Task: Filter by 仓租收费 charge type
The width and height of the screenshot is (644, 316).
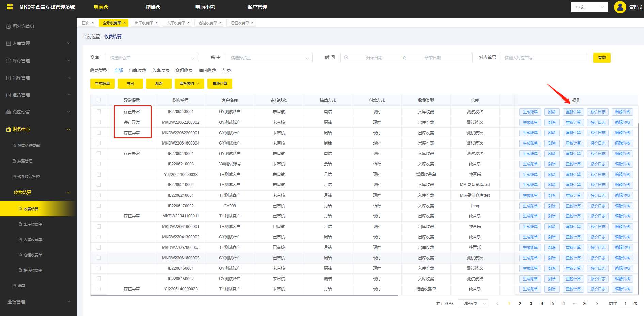Action: click(184, 70)
